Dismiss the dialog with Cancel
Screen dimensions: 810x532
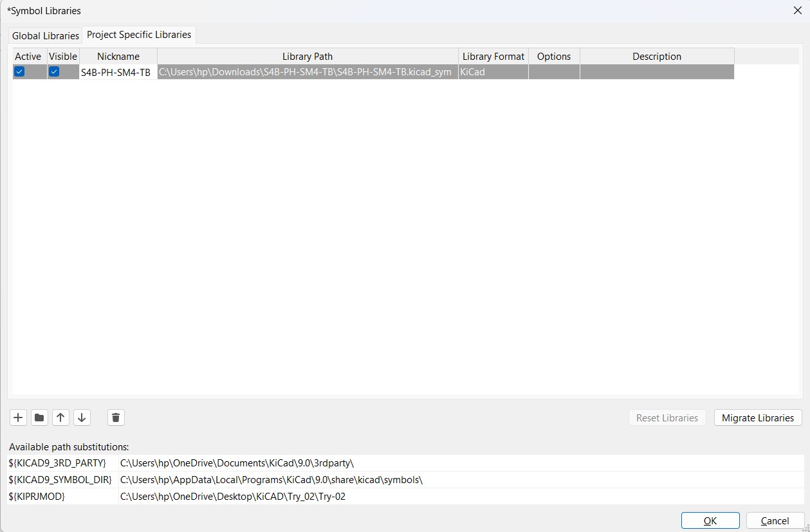(x=775, y=520)
